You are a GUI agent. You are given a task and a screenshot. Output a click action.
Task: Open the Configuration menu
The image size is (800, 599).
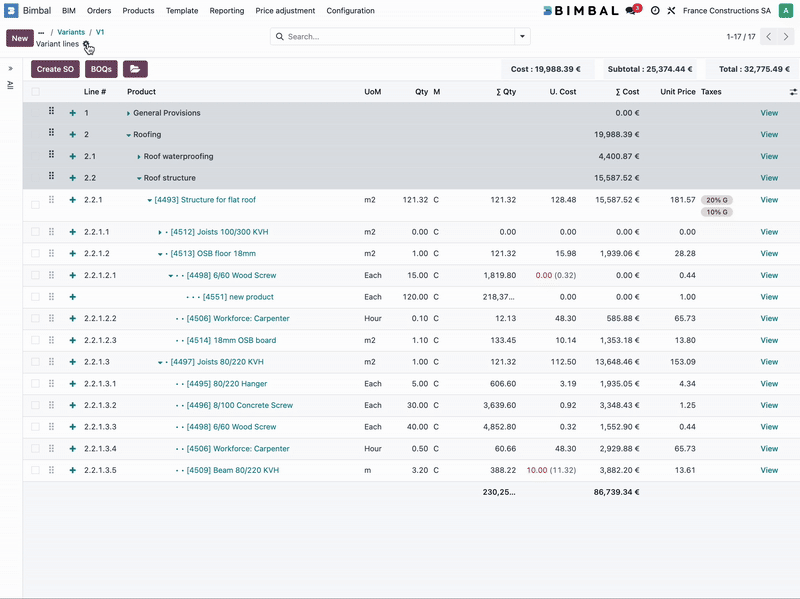pyautogui.click(x=352, y=10)
